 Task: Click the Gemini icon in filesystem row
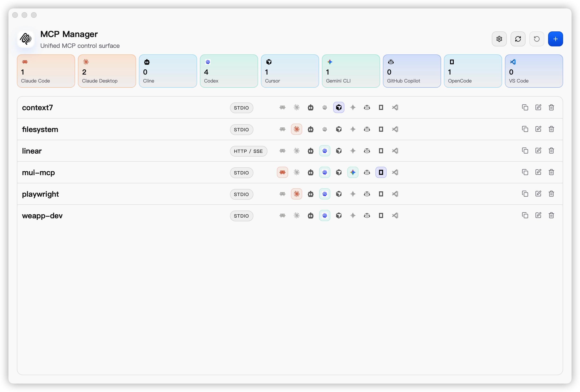(353, 129)
